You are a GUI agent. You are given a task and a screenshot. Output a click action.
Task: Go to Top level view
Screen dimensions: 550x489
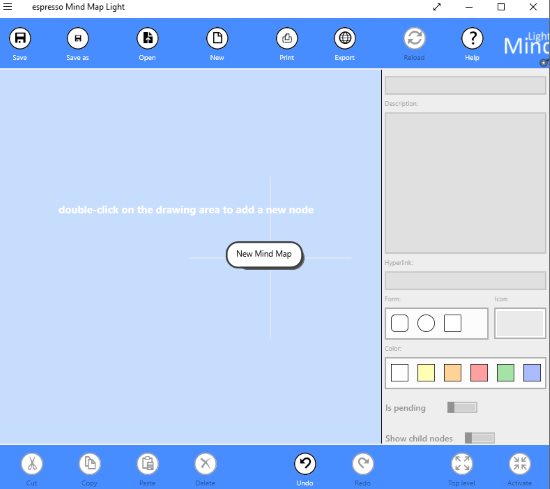[462, 464]
